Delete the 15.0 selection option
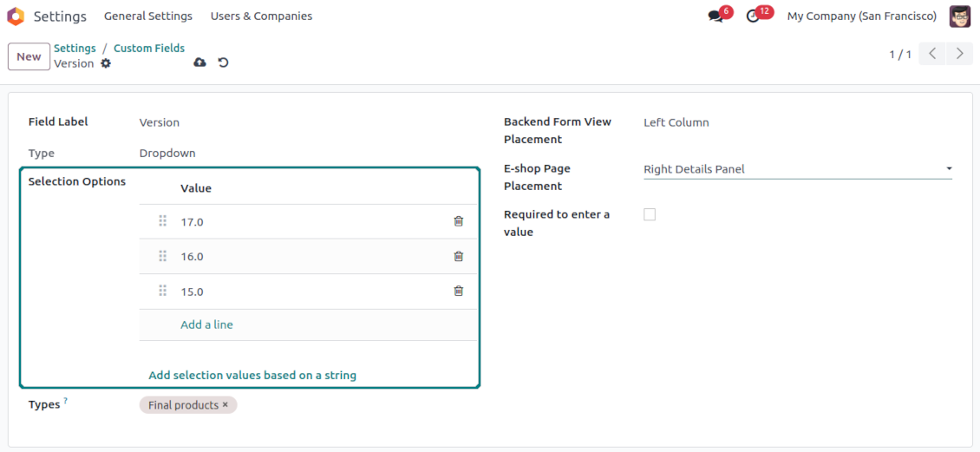Image resolution: width=980 pixels, height=452 pixels. click(x=459, y=291)
